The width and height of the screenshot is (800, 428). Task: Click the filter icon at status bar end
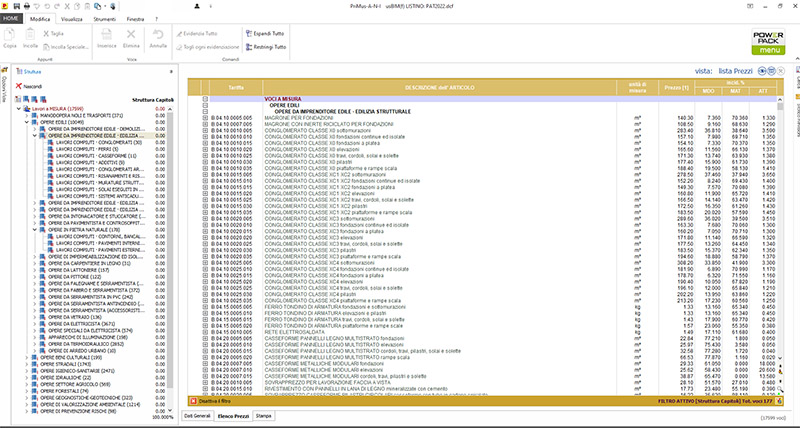(x=779, y=401)
